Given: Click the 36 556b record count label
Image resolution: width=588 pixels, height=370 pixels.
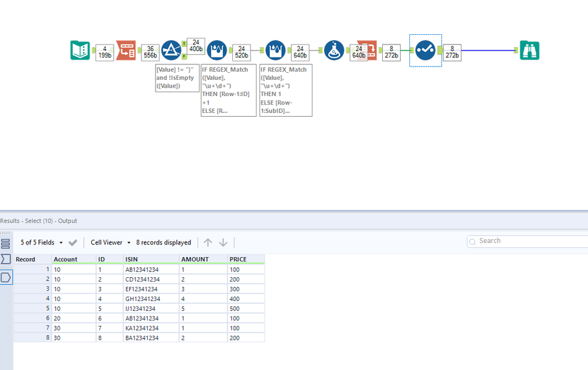Looking at the screenshot, I should 150,52.
